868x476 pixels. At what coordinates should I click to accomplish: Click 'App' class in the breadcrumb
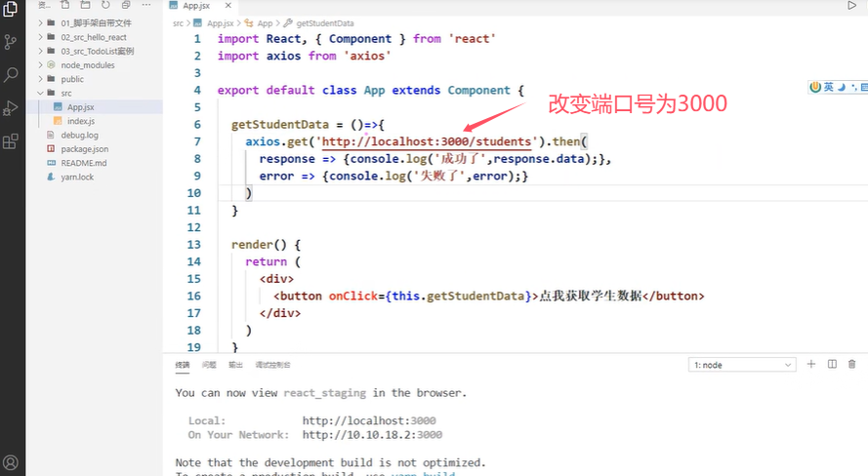[x=266, y=23]
